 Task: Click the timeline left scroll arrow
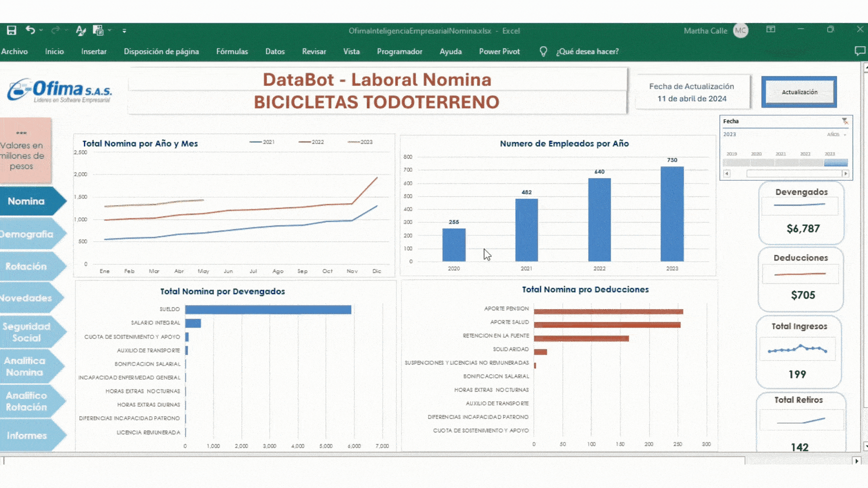tap(727, 174)
